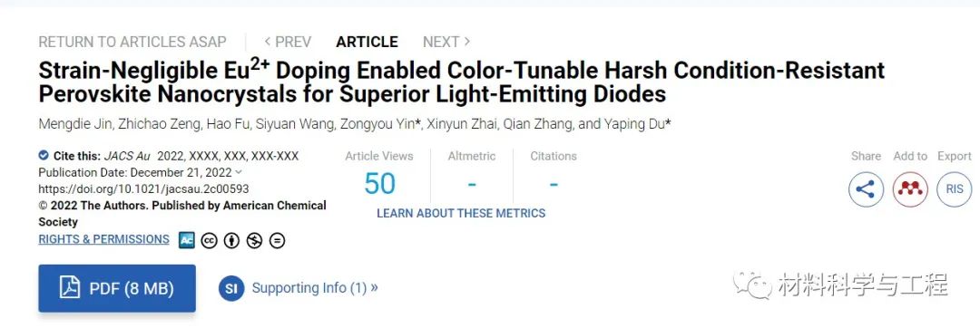Click the attribution person license icon

click(231, 240)
